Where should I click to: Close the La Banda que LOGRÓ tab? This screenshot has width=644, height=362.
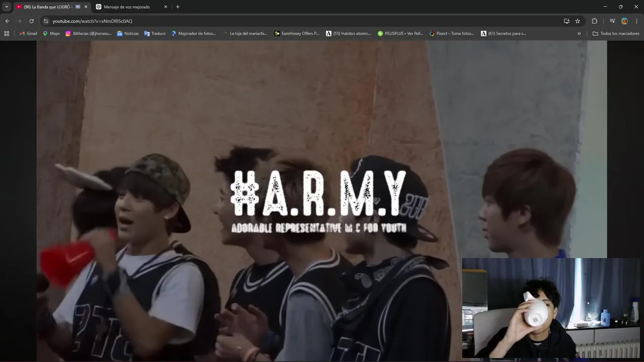(x=86, y=7)
